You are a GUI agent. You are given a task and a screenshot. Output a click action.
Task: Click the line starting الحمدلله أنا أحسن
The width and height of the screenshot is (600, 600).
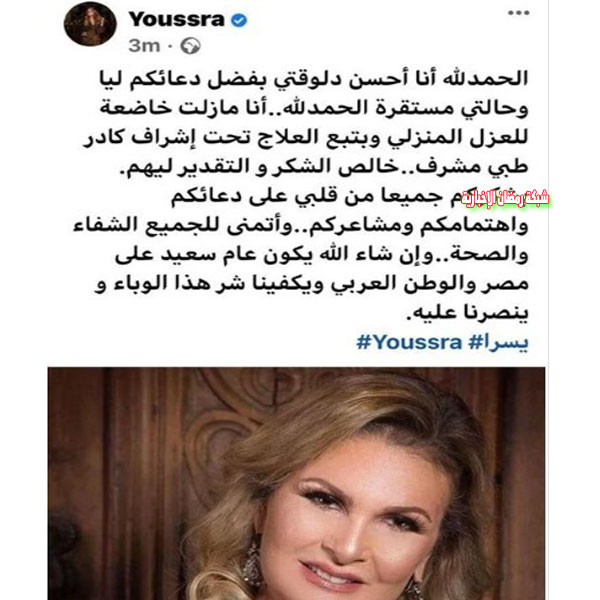[x=314, y=80]
